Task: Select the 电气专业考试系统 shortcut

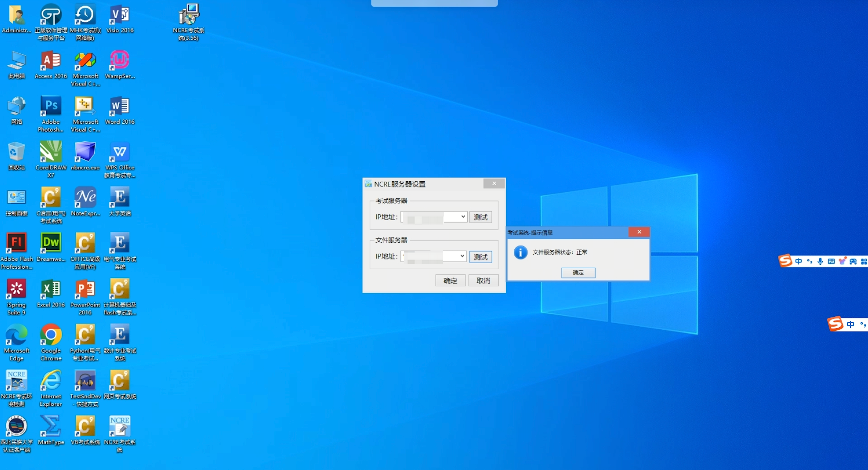Action: [120, 251]
